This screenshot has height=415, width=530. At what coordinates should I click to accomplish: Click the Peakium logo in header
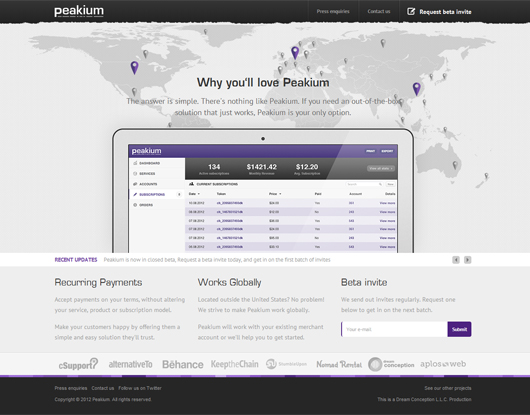coord(79,11)
